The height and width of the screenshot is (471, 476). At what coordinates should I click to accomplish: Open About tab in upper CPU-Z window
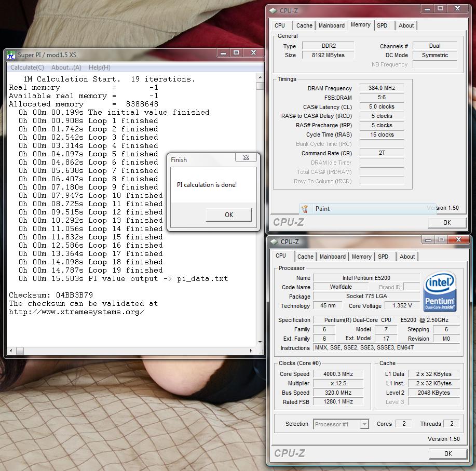click(x=406, y=25)
